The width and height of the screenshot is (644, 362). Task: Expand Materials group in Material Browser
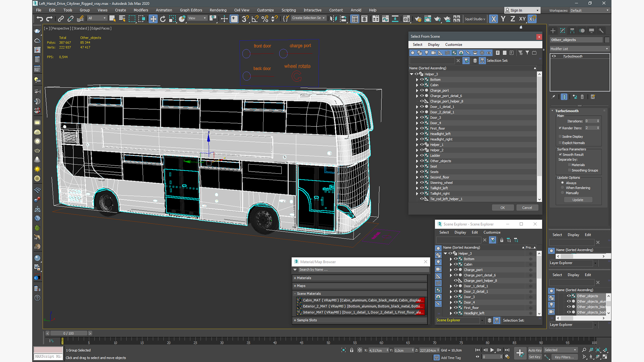click(x=360, y=278)
